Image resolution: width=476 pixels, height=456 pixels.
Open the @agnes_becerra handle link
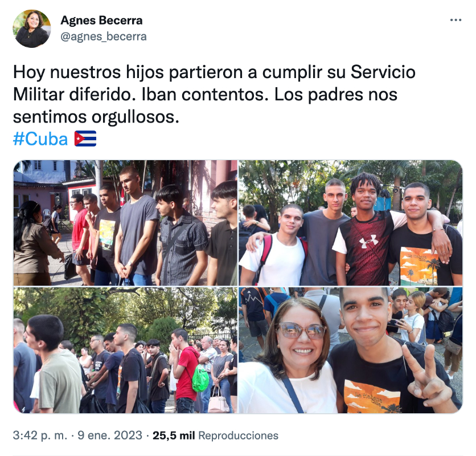point(104,36)
